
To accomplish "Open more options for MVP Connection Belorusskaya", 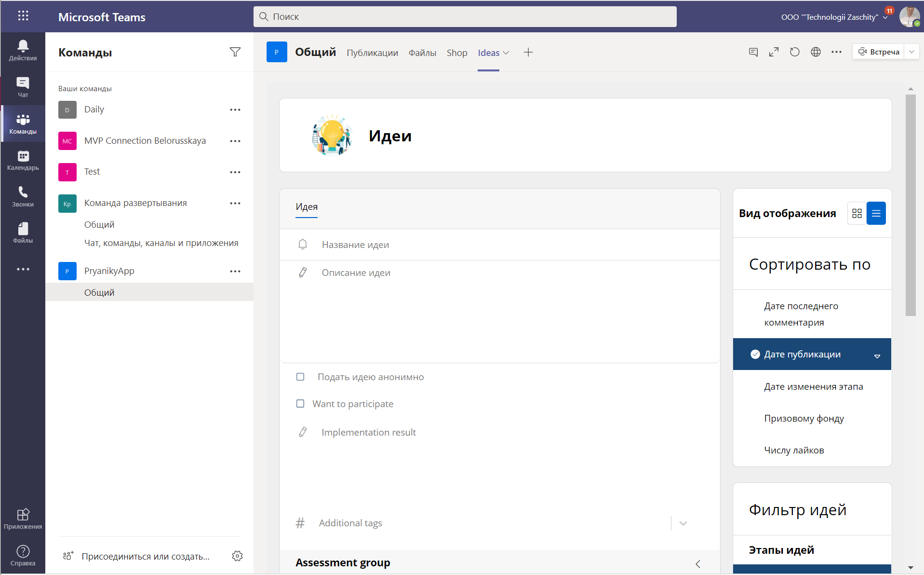I will pyautogui.click(x=235, y=141).
